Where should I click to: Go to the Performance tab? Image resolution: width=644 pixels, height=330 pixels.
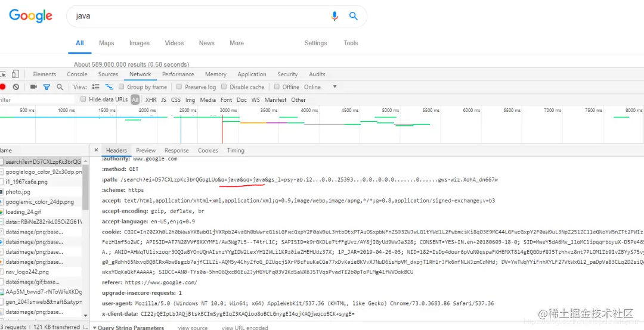[178, 74]
